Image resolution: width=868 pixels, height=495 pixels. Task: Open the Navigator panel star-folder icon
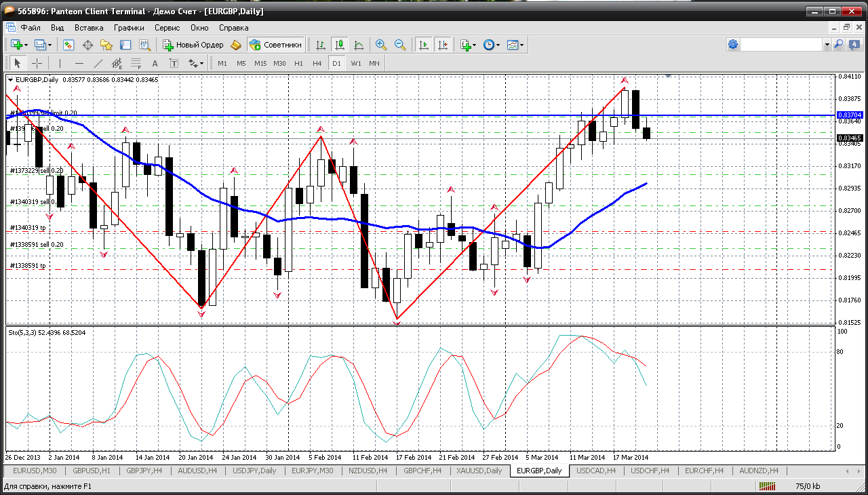coord(106,45)
